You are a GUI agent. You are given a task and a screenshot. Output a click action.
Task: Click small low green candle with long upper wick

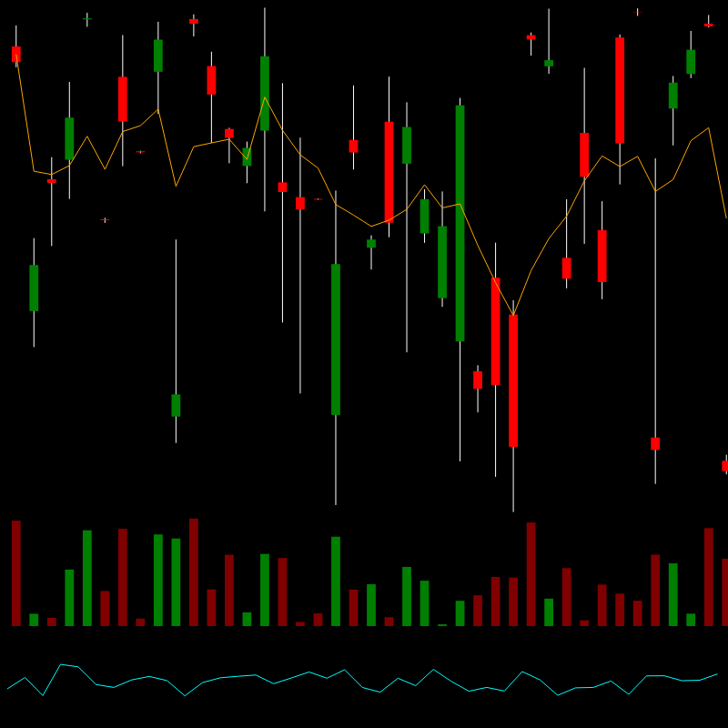[x=176, y=405]
